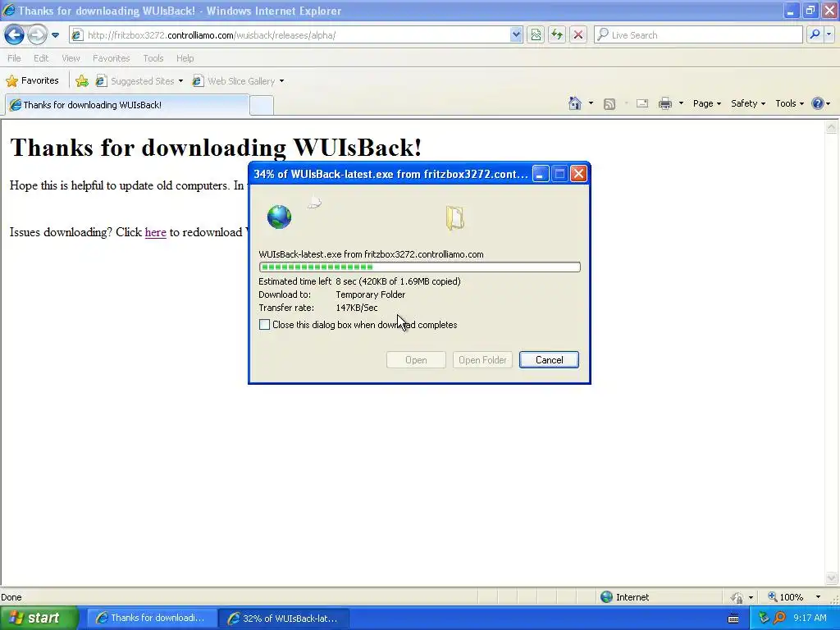Open the File menu
The image size is (840, 630).
(x=14, y=58)
